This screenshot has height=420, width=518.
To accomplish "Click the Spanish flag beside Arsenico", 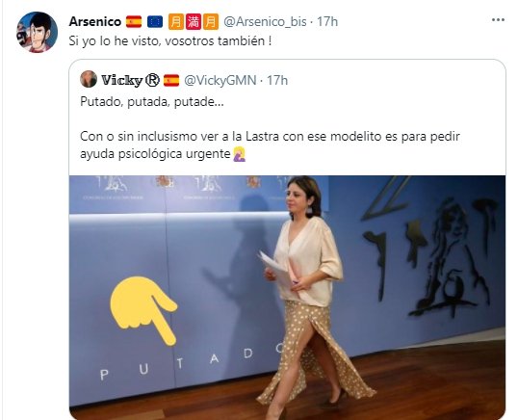I will coord(134,22).
